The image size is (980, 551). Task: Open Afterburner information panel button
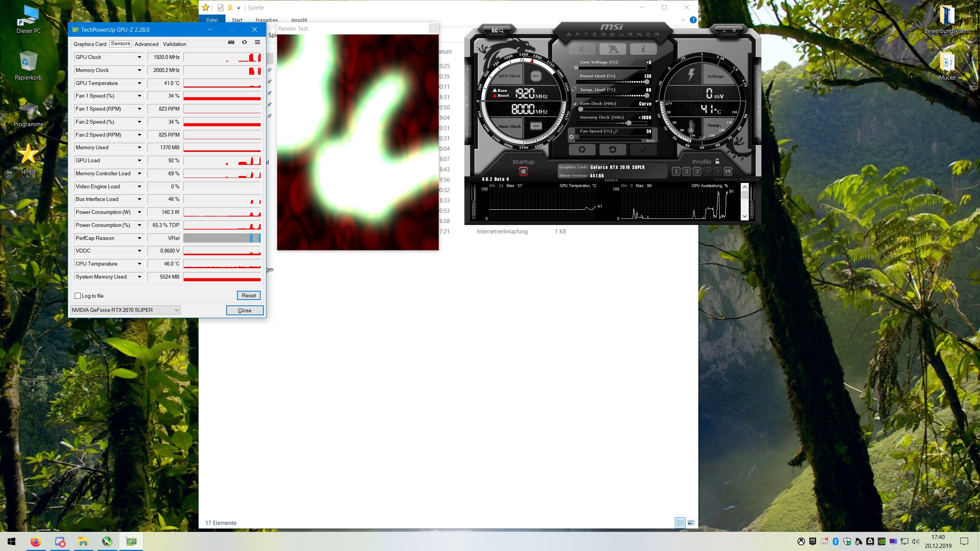pyautogui.click(x=643, y=49)
